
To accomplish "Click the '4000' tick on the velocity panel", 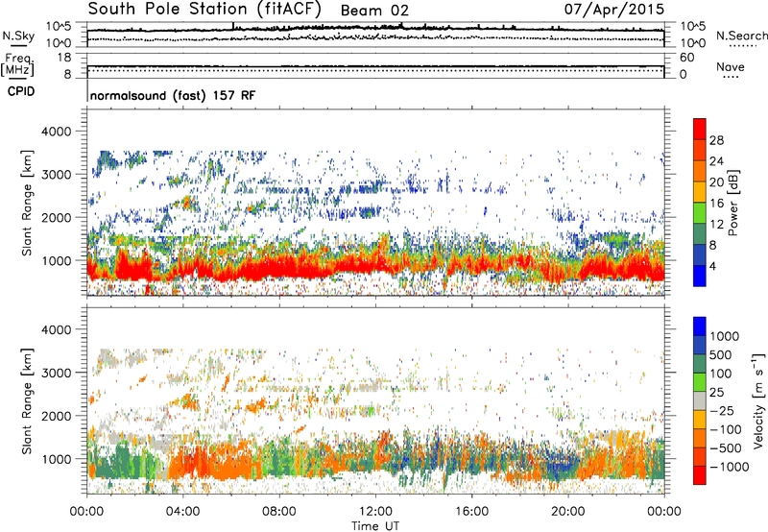I will click(x=56, y=329).
